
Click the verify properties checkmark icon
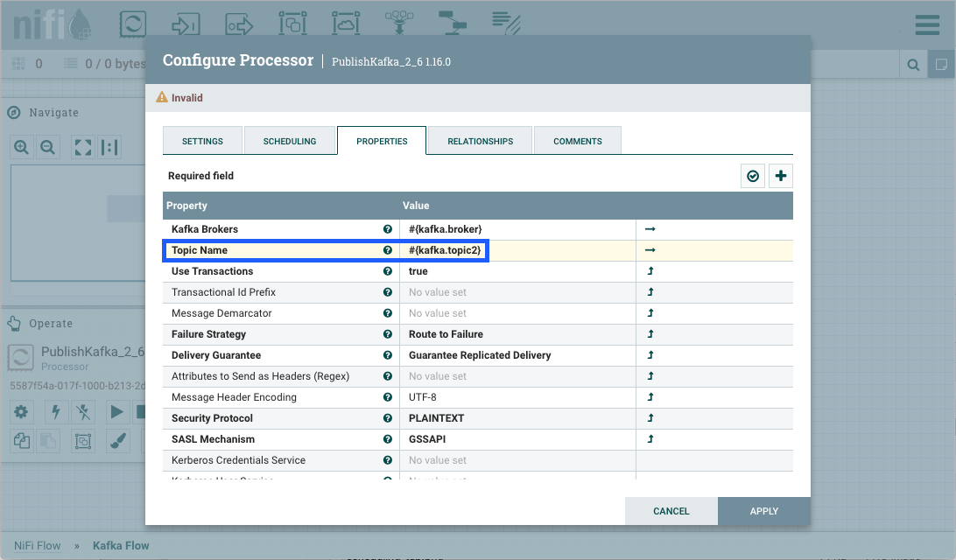pos(753,176)
